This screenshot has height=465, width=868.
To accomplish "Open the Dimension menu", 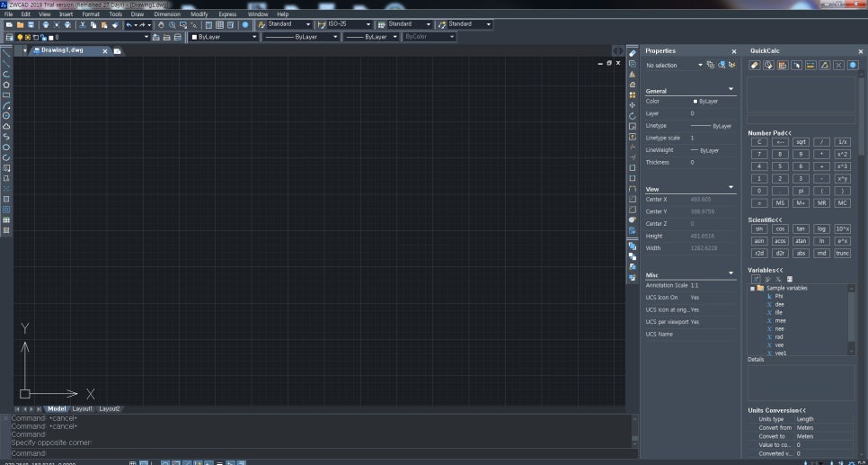I will tap(167, 13).
